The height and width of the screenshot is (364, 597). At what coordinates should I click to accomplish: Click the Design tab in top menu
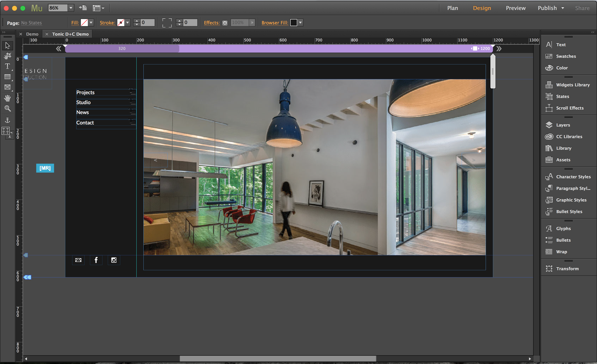pyautogui.click(x=482, y=8)
